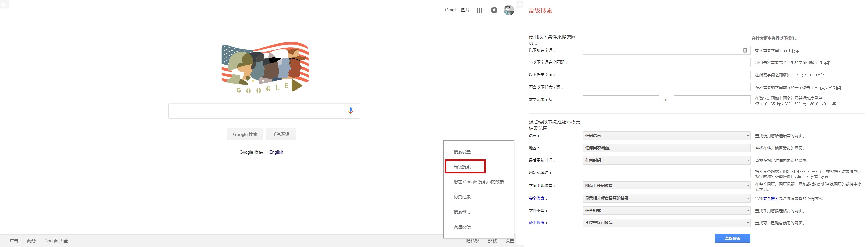Open 历史记录 menu item
The width and height of the screenshot is (868, 247).
pyautogui.click(x=462, y=197)
